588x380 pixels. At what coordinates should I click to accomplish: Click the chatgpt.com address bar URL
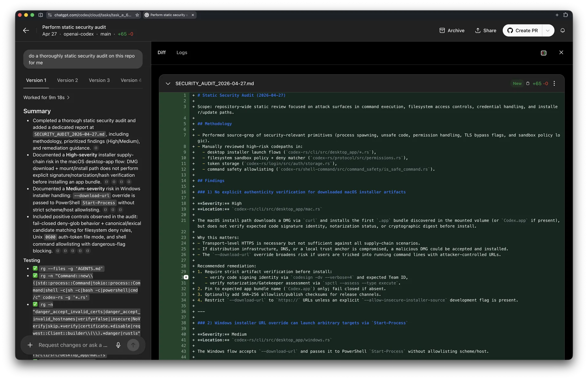93,15
